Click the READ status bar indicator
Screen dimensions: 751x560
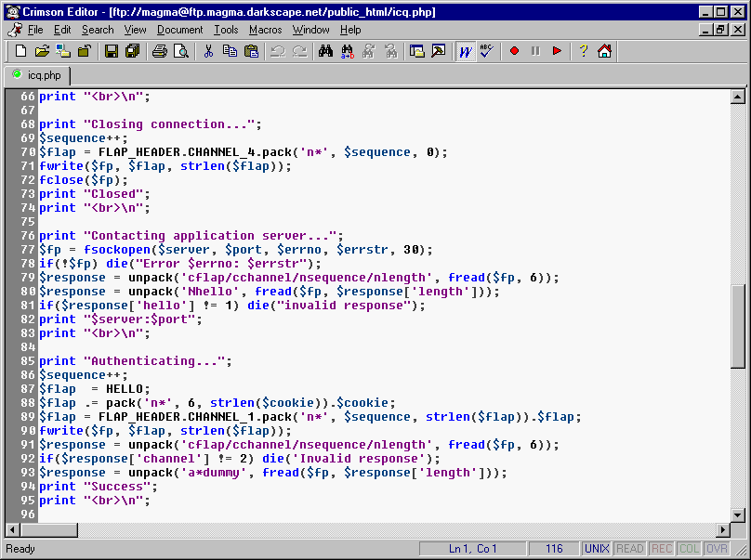[629, 549]
